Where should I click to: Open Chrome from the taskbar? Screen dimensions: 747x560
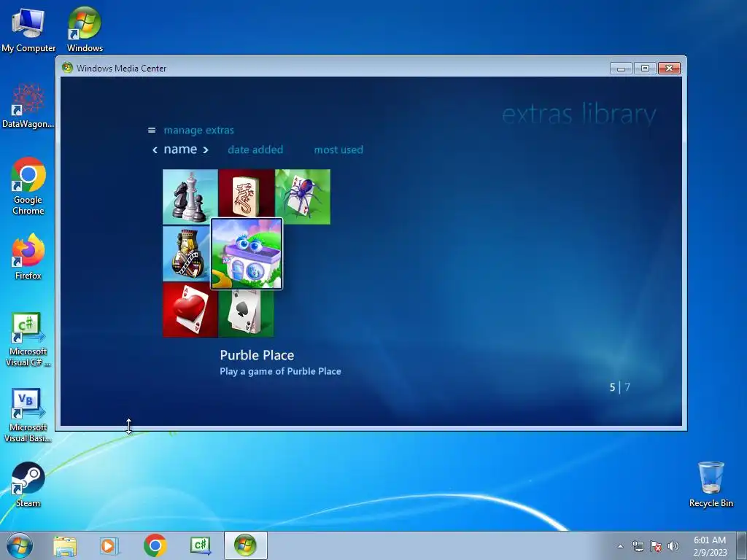tap(155, 545)
